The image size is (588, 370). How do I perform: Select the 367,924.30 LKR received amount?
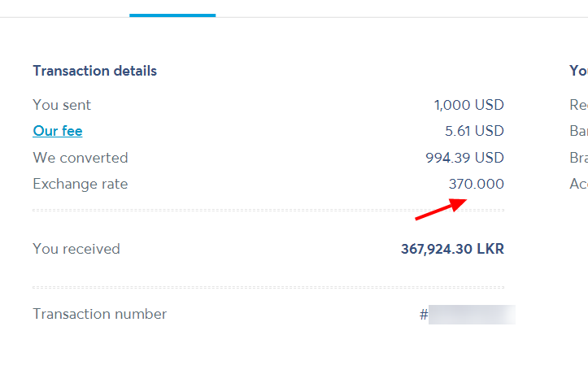tap(453, 249)
